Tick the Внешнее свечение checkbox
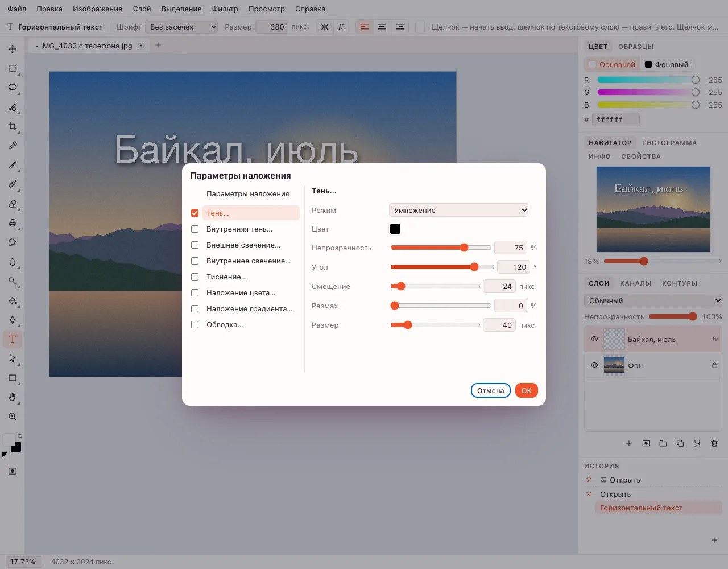Image resolution: width=728 pixels, height=569 pixels. [195, 245]
